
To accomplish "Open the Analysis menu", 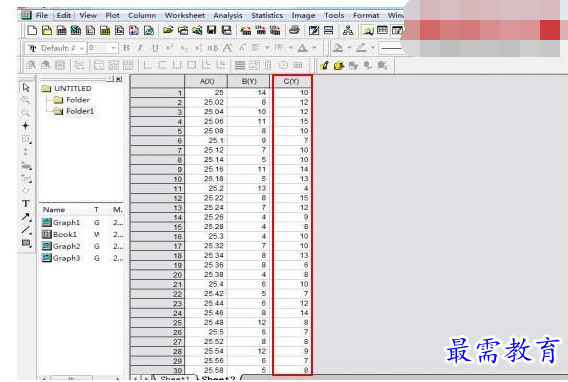I will point(228,15).
